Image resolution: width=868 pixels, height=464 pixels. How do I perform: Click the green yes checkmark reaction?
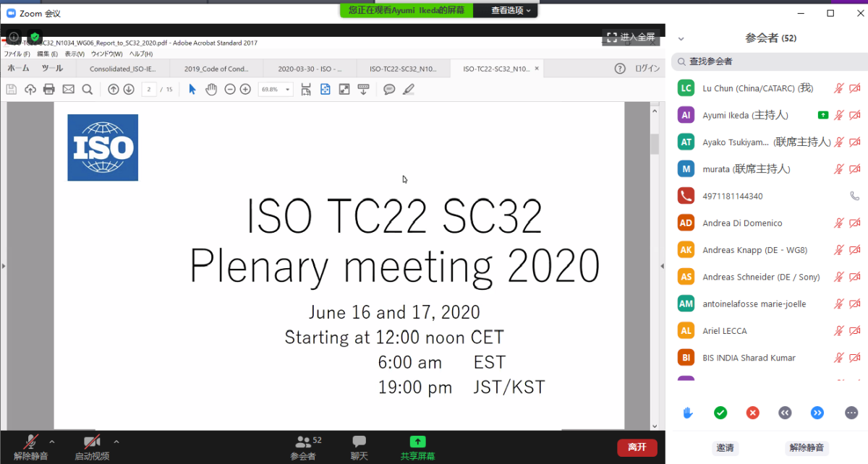720,413
